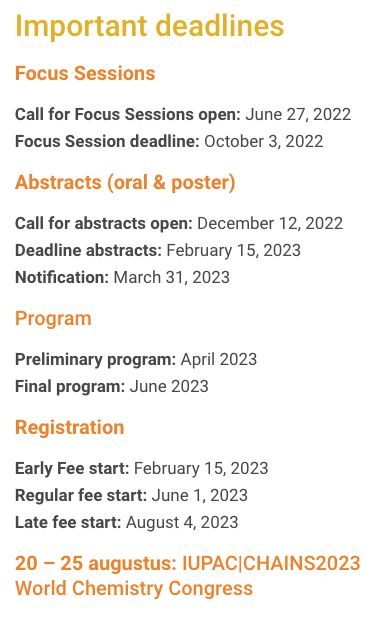The image size is (378, 624).
Task: Select the October 3, 2022 date
Action: tap(264, 141)
